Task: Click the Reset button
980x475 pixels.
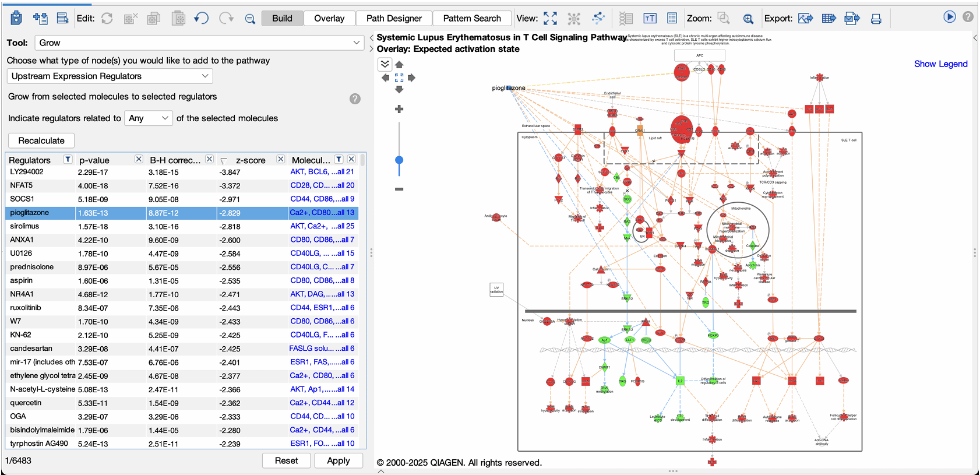Action: point(286,460)
